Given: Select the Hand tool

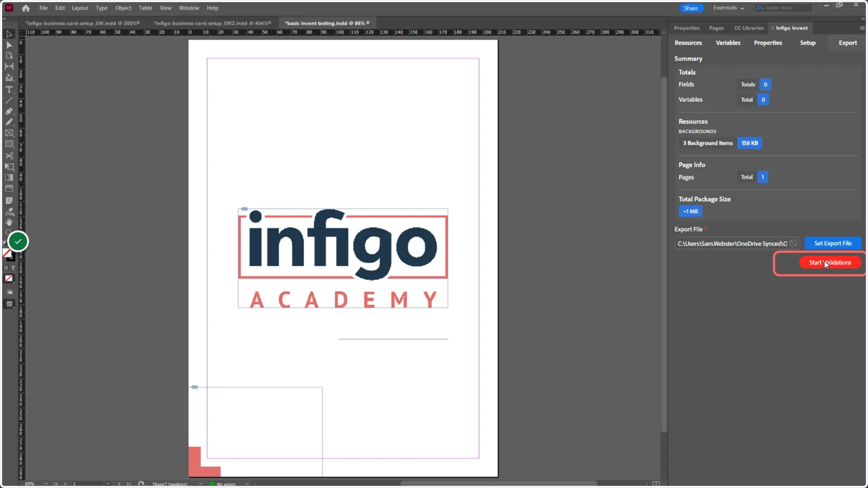Looking at the screenshot, I should [x=9, y=223].
